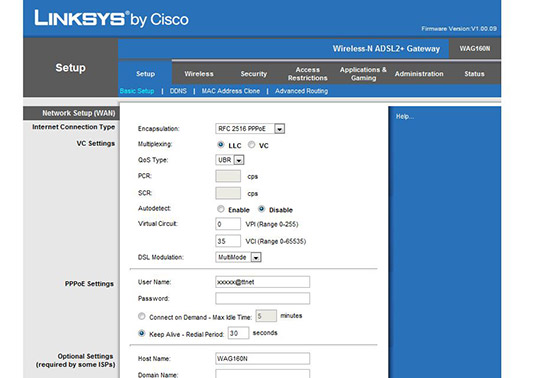Open the QoS Type UBR dropdown
The width and height of the screenshot is (545, 378).
pos(230,160)
